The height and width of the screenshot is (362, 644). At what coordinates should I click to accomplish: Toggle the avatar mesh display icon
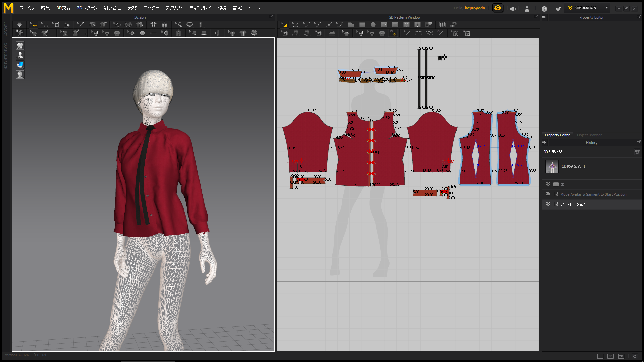click(20, 75)
